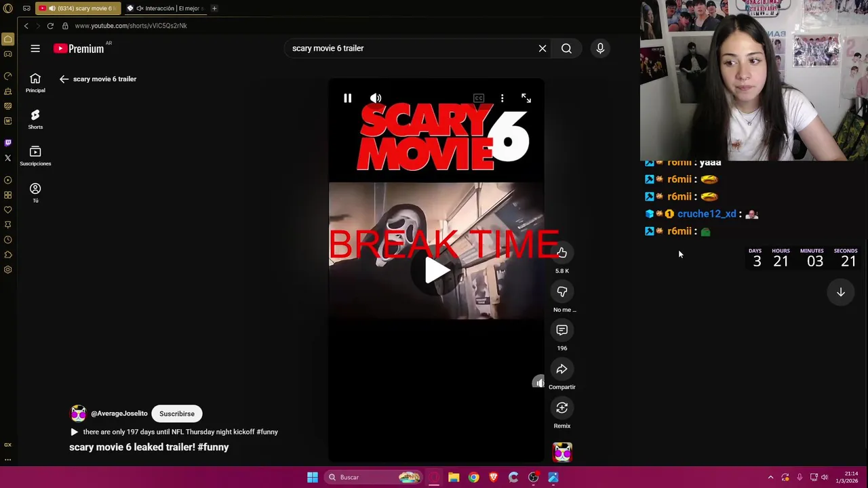This screenshot has width=868, height=488.
Task: Open the sound avatar below Remix
Action: 562,452
